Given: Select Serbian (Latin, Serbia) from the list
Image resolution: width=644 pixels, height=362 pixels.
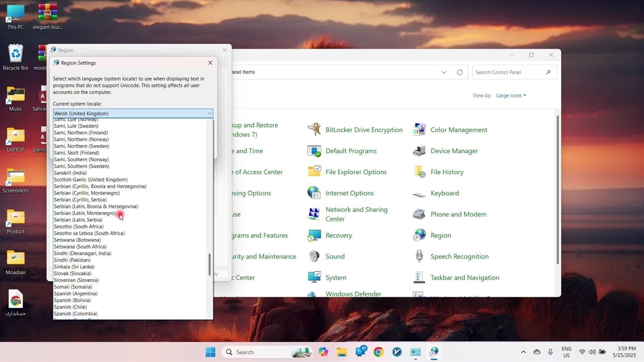Looking at the screenshot, I should pos(78,220).
